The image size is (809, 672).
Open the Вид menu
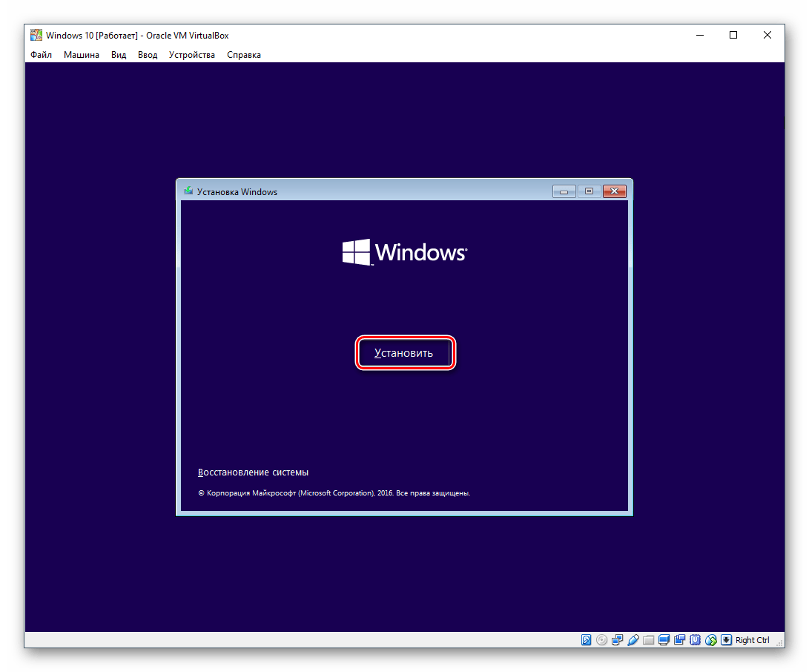pos(119,55)
